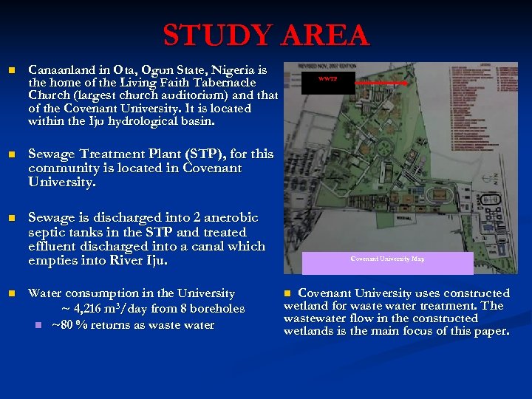The image size is (532, 399).
Task: Click the Sewage Treatment Plant (STP) paragraph
Action: tap(151, 168)
